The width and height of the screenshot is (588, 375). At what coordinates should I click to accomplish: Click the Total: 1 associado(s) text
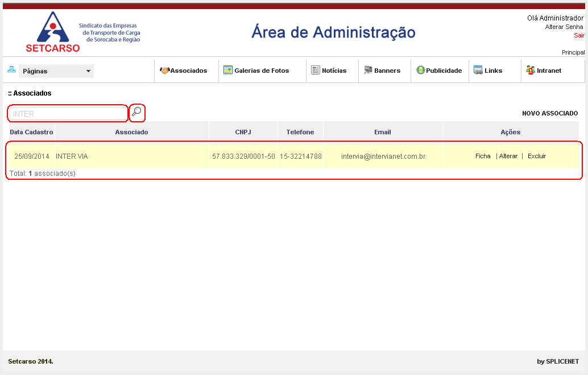[43, 174]
